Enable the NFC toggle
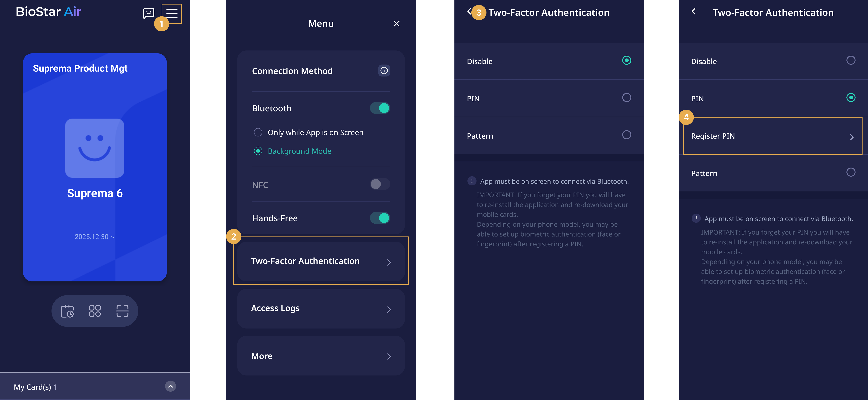The height and width of the screenshot is (400, 868). tap(380, 184)
